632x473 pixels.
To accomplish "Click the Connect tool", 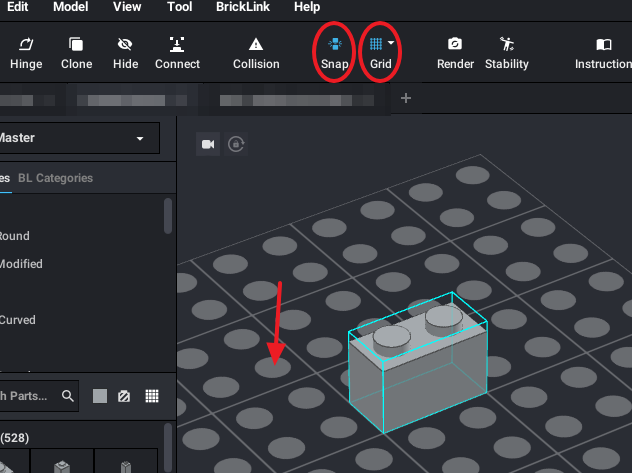I will click(x=177, y=53).
